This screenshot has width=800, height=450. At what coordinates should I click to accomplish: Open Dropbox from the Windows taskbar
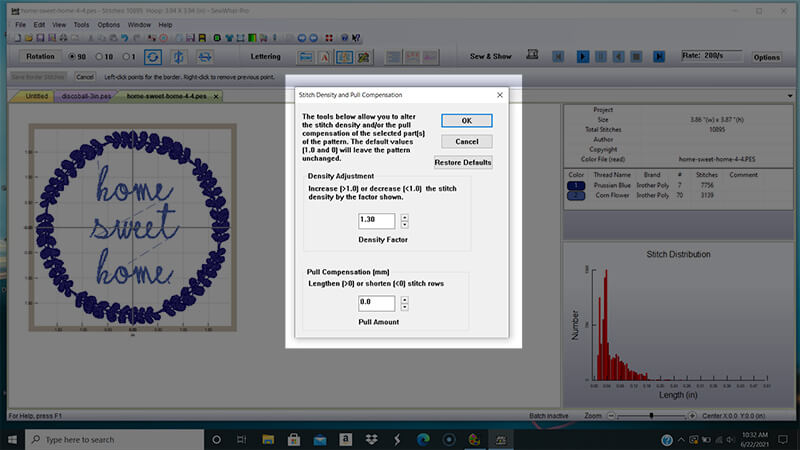[369, 440]
